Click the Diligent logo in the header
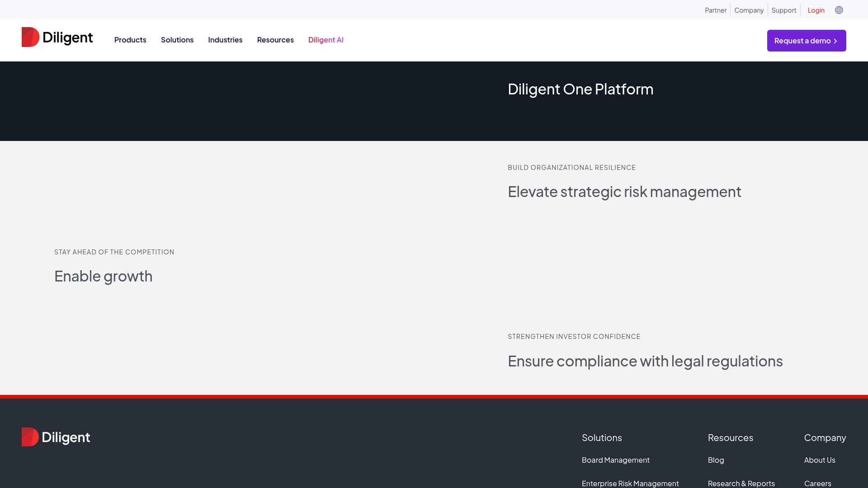 coord(57,38)
